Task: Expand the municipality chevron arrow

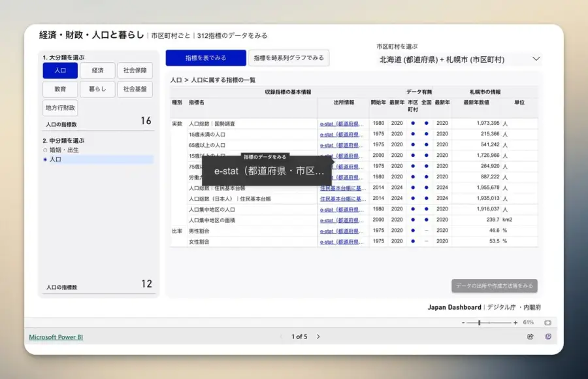Action: click(536, 59)
